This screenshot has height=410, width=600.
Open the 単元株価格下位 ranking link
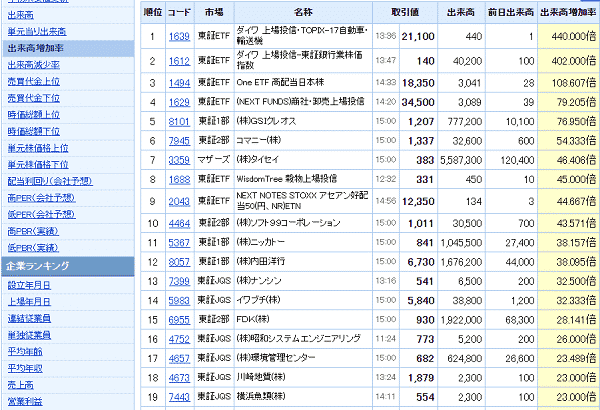[38, 165]
